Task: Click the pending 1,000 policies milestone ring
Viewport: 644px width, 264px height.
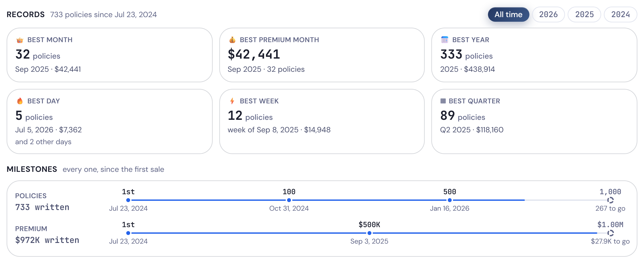Action: tap(610, 200)
